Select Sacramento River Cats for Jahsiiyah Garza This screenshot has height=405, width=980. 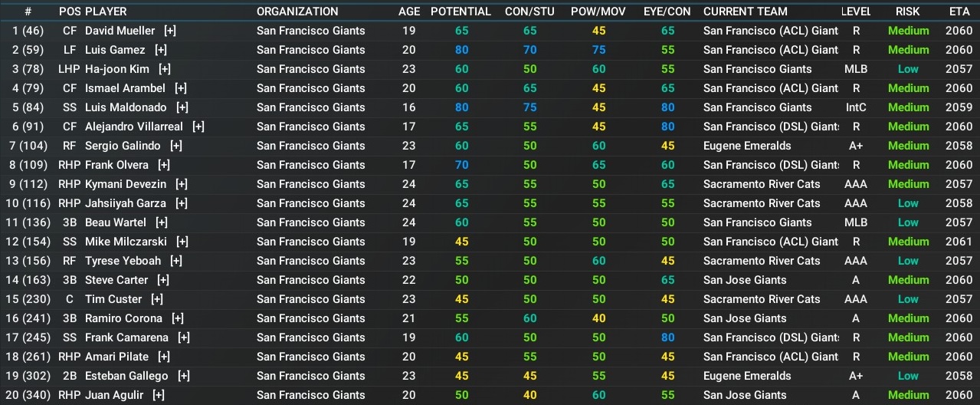click(x=761, y=203)
